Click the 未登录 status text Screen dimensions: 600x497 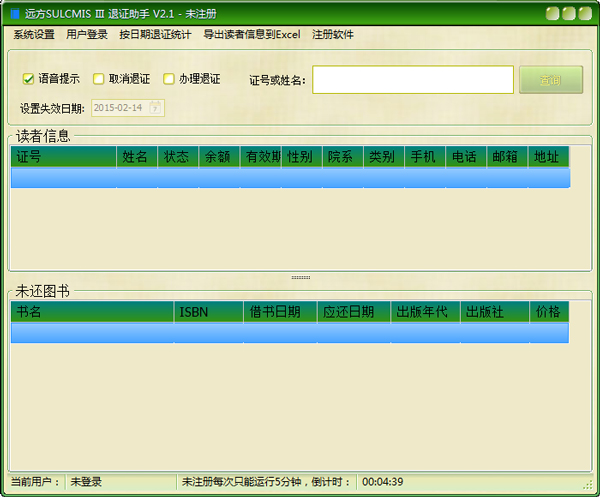[86, 482]
